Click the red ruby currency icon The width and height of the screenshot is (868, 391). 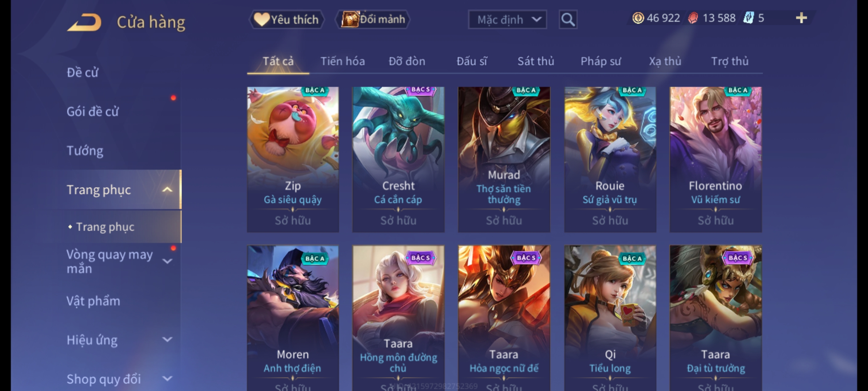[x=693, y=18]
